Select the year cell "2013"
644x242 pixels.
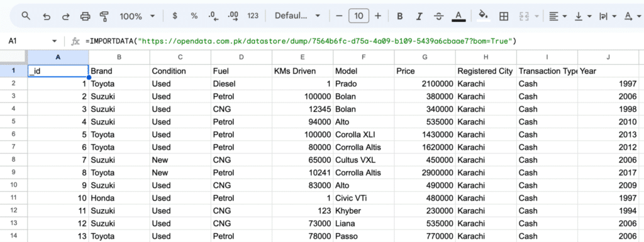click(608, 135)
